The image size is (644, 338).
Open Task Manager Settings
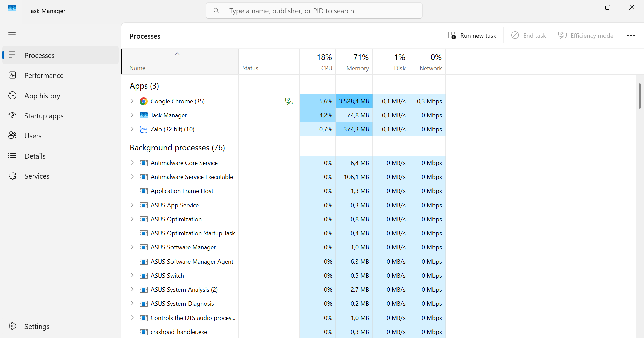coord(61,326)
